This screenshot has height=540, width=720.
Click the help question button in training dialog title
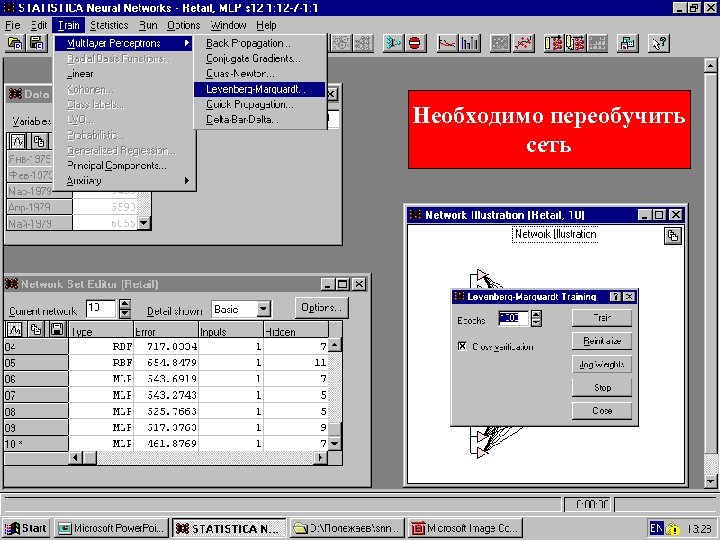point(615,297)
